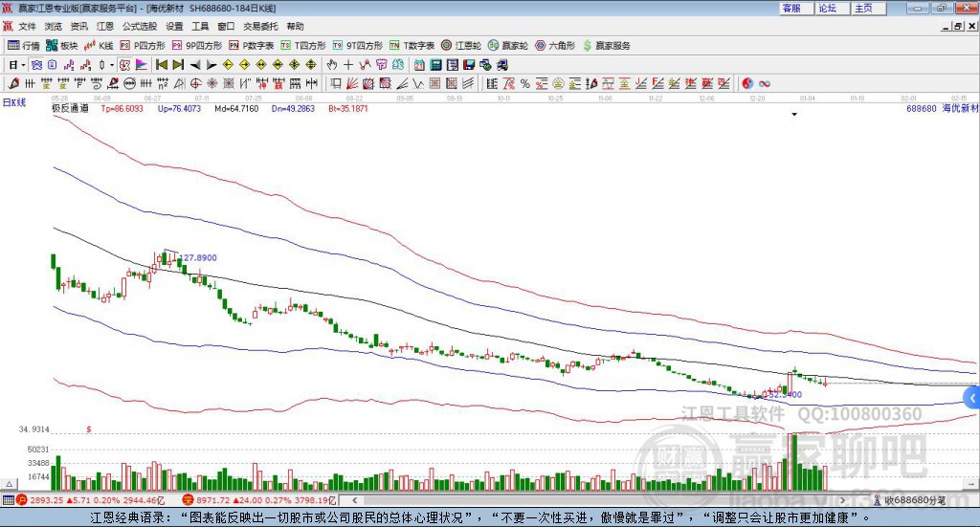
Task: Open the 资讯 menu
Action: pos(78,26)
